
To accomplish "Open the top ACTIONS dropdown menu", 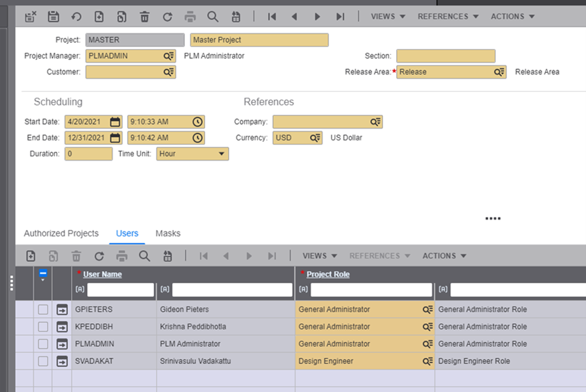I will (512, 17).
